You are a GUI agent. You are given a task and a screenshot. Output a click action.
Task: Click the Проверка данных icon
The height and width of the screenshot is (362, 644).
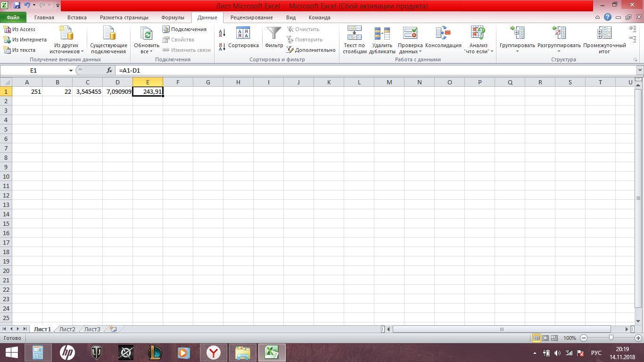(x=410, y=33)
